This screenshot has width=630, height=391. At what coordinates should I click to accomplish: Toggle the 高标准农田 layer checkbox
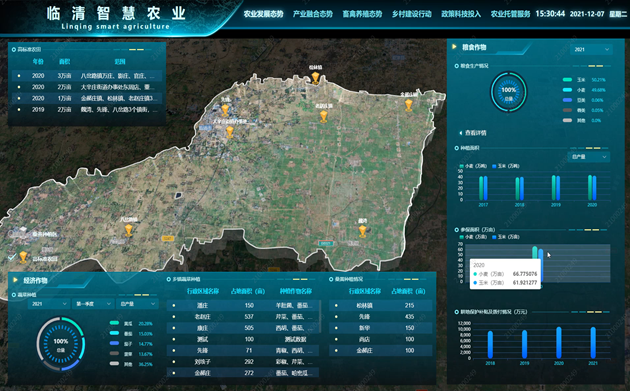point(12,257)
